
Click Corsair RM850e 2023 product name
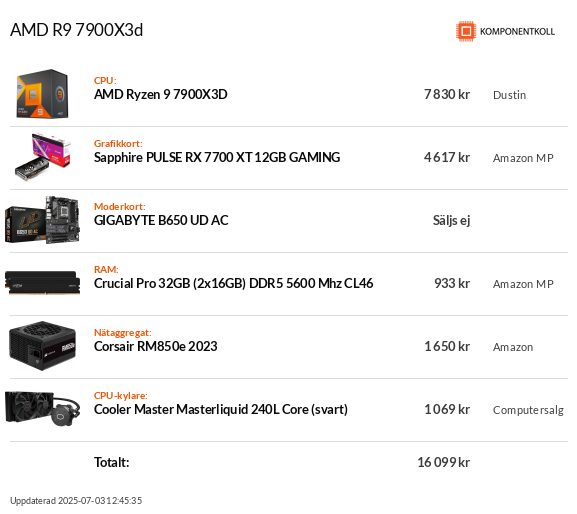click(156, 346)
